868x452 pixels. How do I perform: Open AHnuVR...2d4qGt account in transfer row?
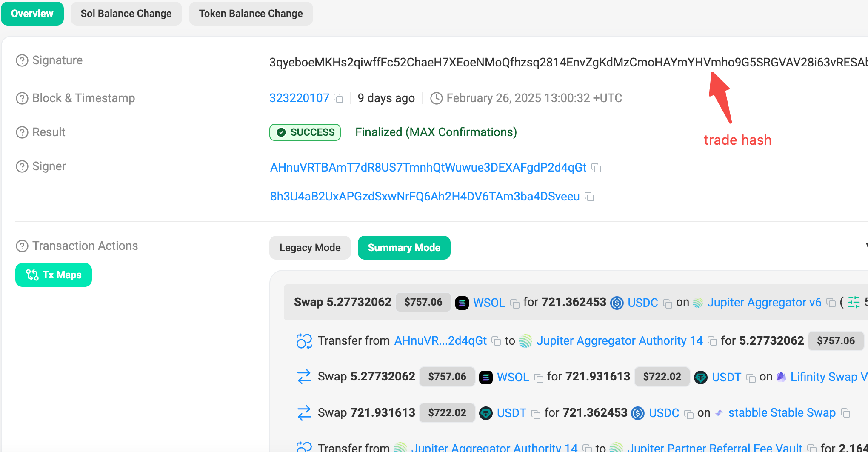pos(441,341)
